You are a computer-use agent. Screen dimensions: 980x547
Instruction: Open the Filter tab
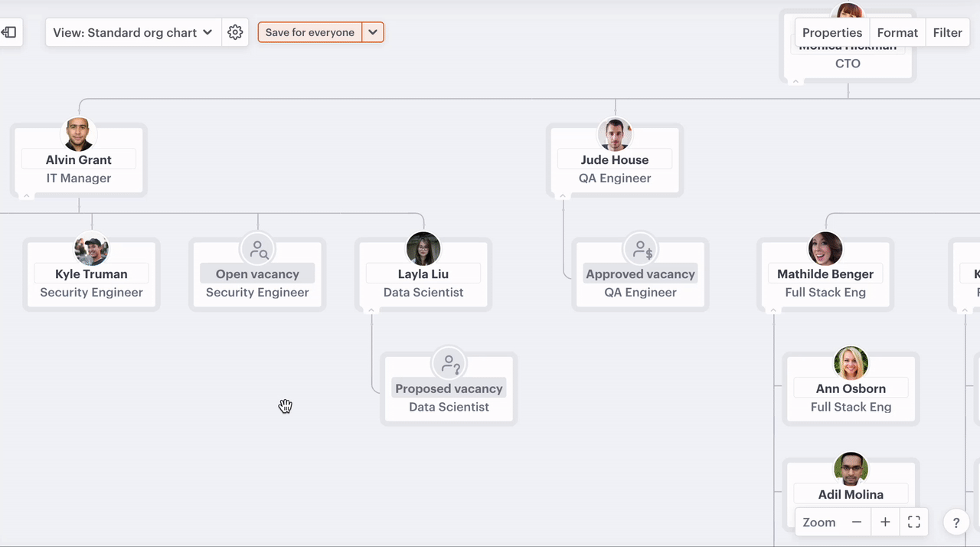click(947, 32)
